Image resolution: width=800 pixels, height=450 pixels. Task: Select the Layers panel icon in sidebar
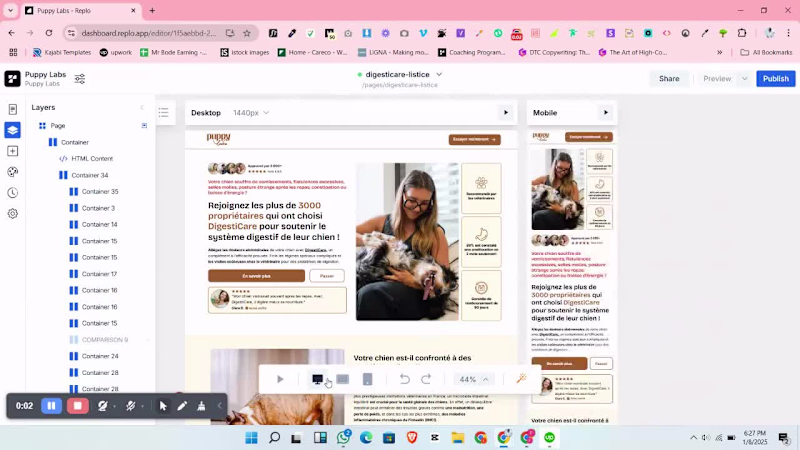pyautogui.click(x=13, y=130)
